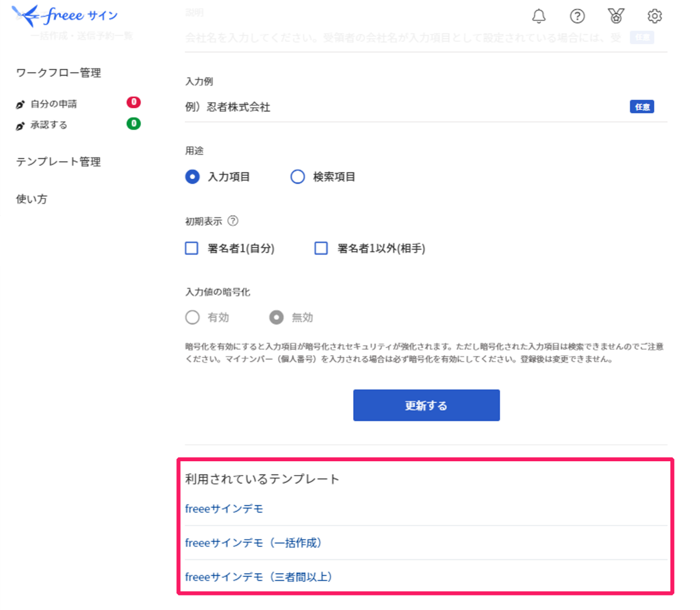Click the green 0 badge for 承認する
Screen dimensions: 700x610
[x=134, y=123]
